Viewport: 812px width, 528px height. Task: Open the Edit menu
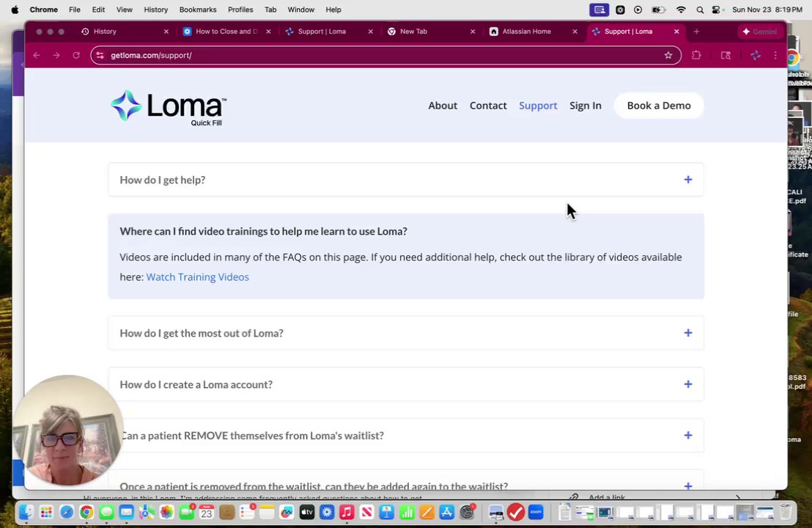pyautogui.click(x=98, y=10)
